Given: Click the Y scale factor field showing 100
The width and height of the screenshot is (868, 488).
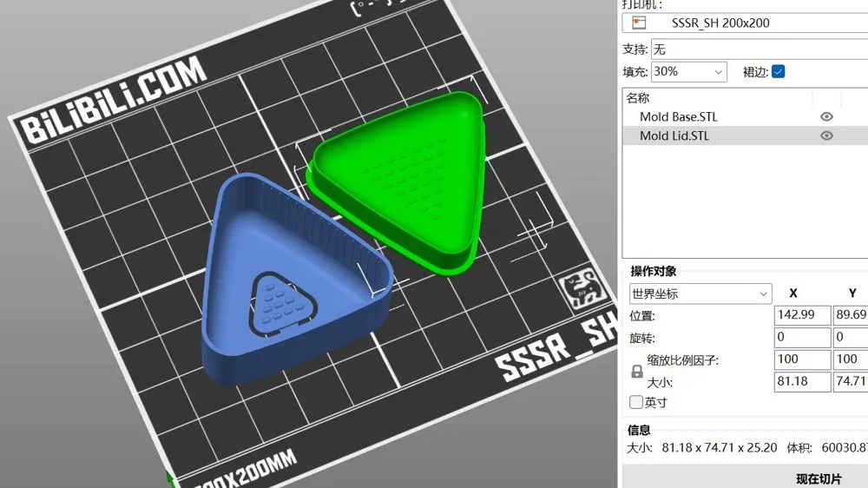Looking at the screenshot, I should pyautogui.click(x=851, y=359).
